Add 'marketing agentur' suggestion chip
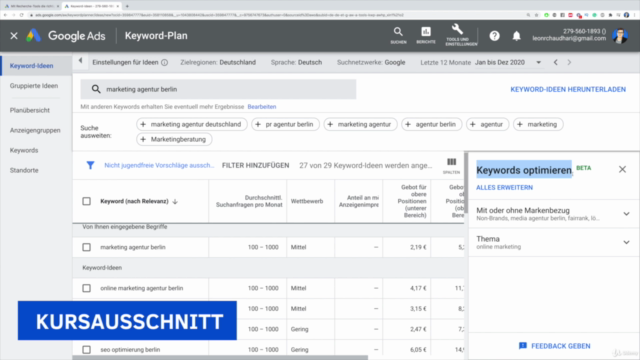The image size is (640, 360). 360,124
